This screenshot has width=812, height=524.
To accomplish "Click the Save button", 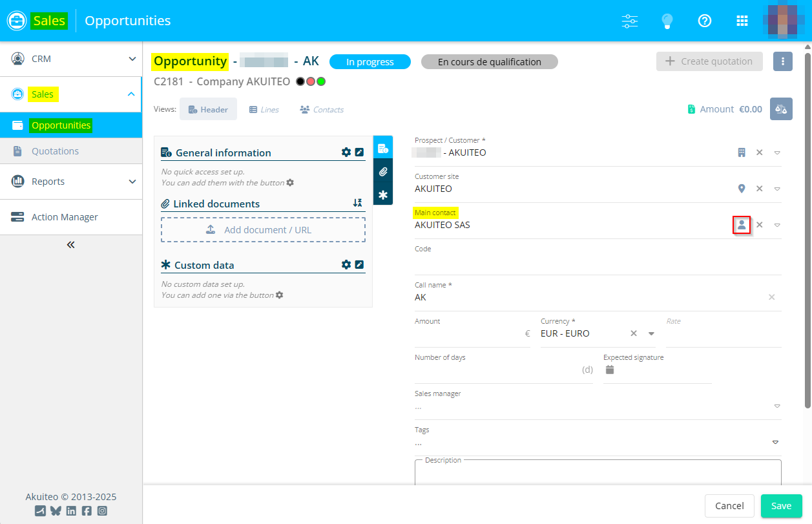I will (781, 506).
